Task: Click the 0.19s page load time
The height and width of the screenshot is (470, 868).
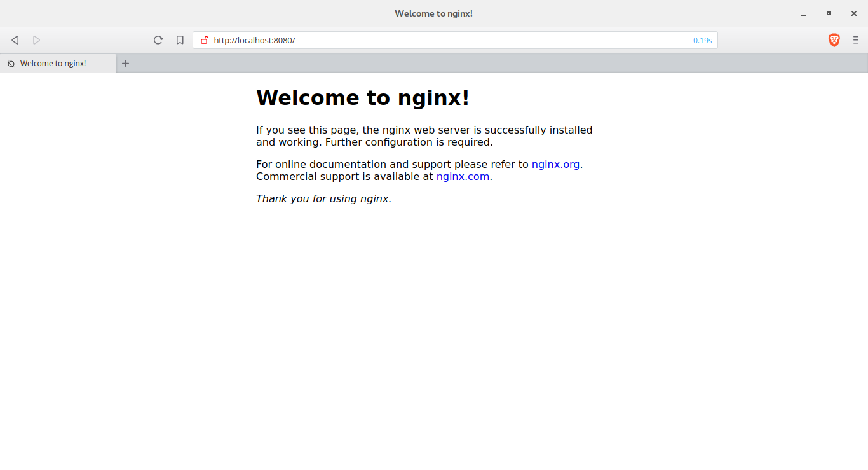Action: point(702,40)
